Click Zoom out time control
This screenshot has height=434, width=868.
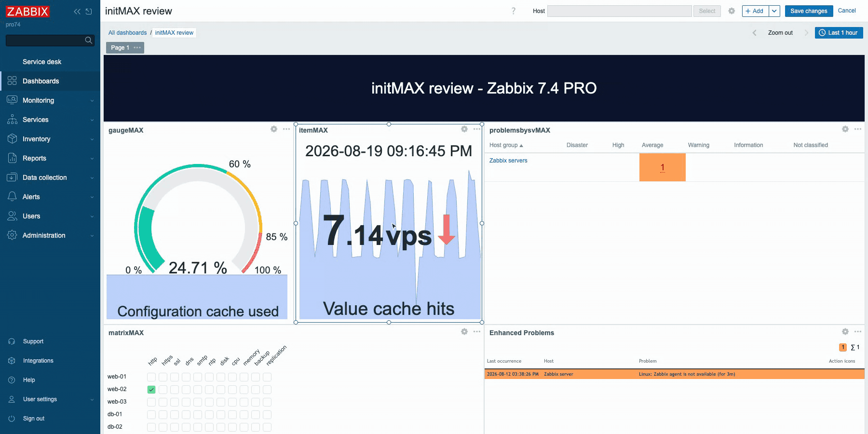tap(780, 33)
